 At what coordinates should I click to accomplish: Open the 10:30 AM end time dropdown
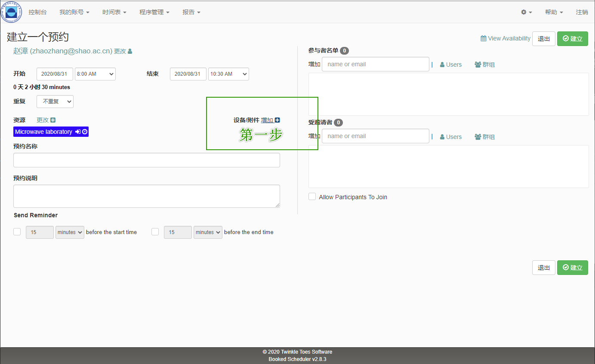(228, 74)
